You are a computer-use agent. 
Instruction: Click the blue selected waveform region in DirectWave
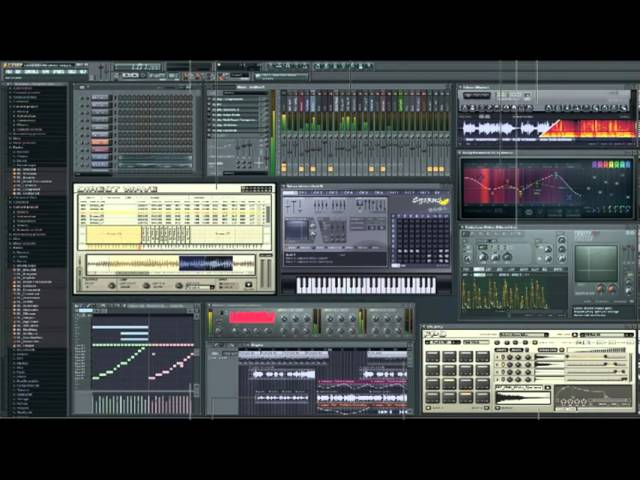click(x=206, y=264)
